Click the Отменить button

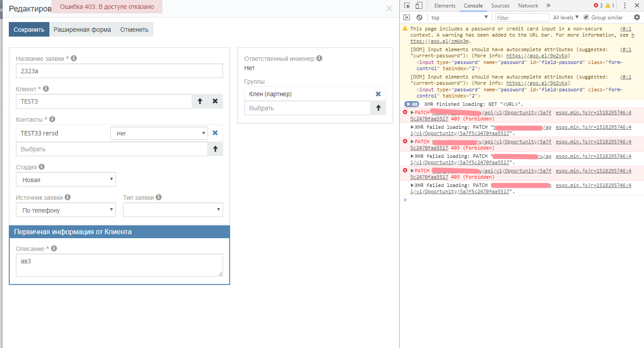(x=134, y=30)
